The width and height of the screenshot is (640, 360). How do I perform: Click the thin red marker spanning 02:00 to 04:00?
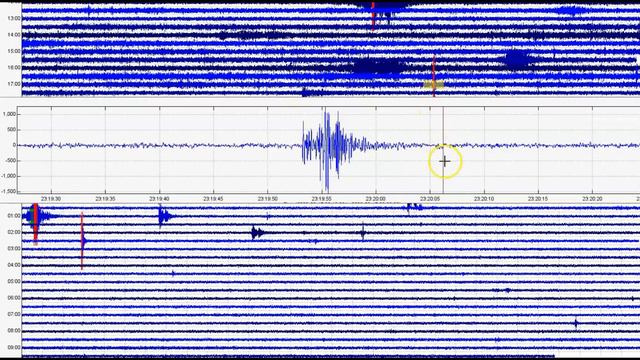(82, 241)
